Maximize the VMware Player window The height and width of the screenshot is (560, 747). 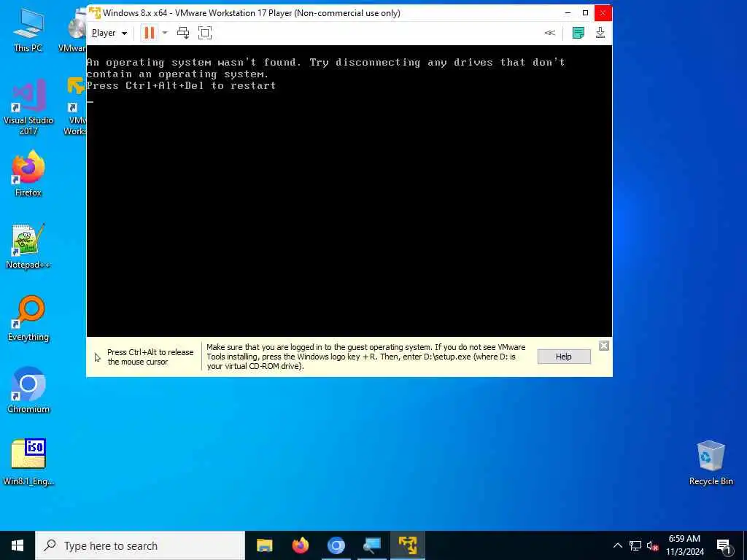[586, 13]
